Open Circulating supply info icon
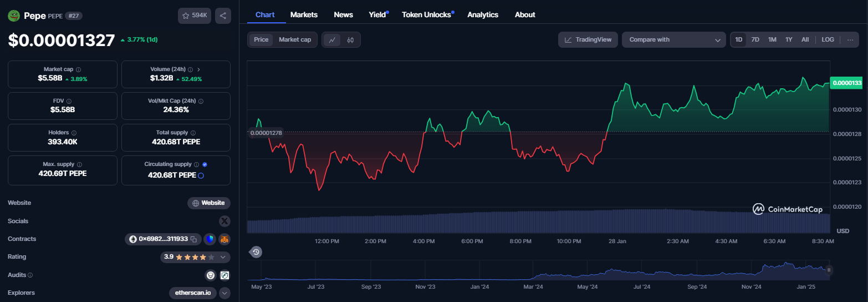 [196, 164]
